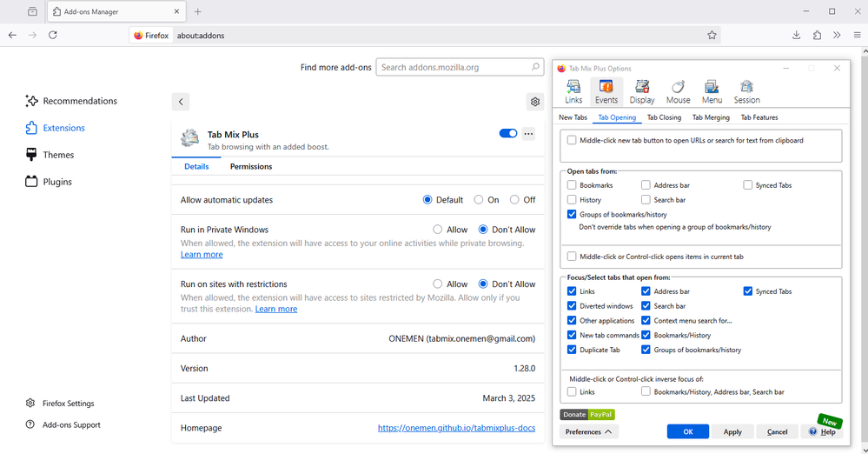Bookmark this page with the star icon

712,35
